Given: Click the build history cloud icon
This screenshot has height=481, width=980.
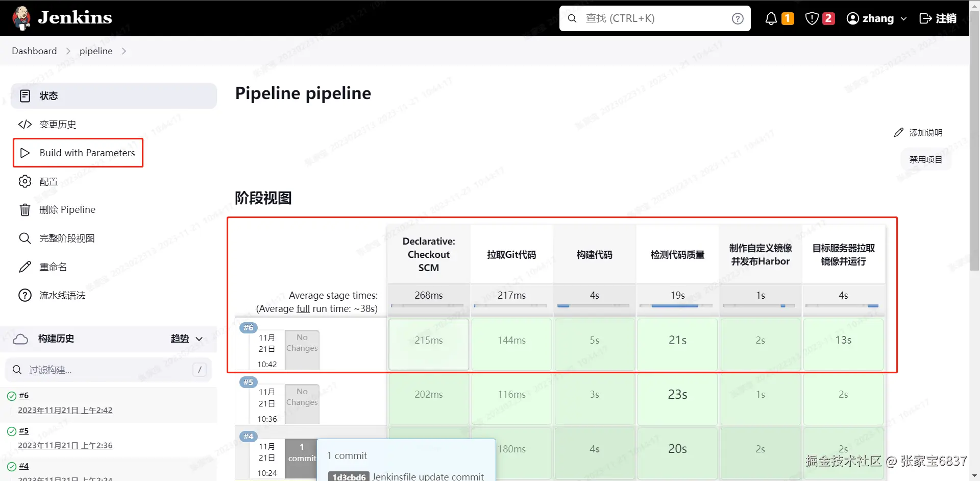Looking at the screenshot, I should click(x=20, y=339).
